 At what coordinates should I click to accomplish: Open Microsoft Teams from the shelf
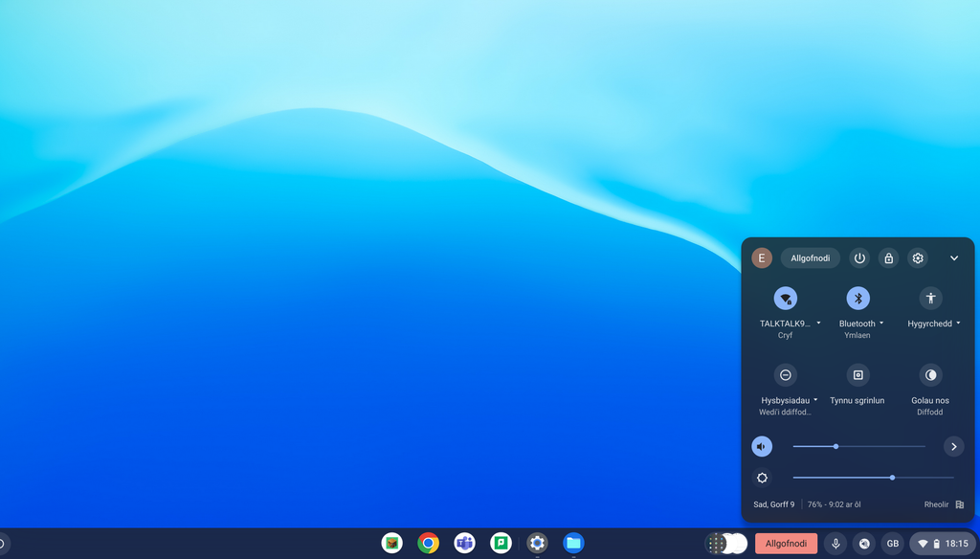pos(464,543)
